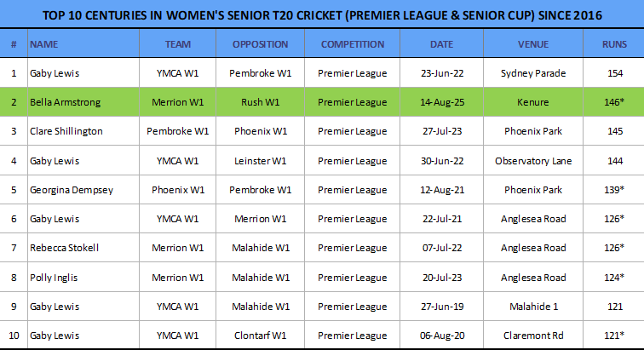Click the 14-Aug-25 date cell
The image size is (644, 350).
coord(441,102)
